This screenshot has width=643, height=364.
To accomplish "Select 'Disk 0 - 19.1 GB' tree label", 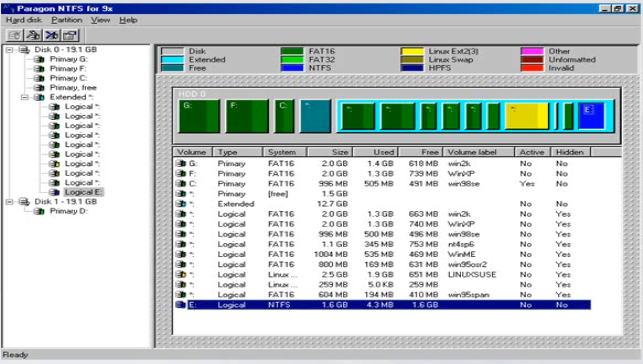I will click(x=66, y=50).
